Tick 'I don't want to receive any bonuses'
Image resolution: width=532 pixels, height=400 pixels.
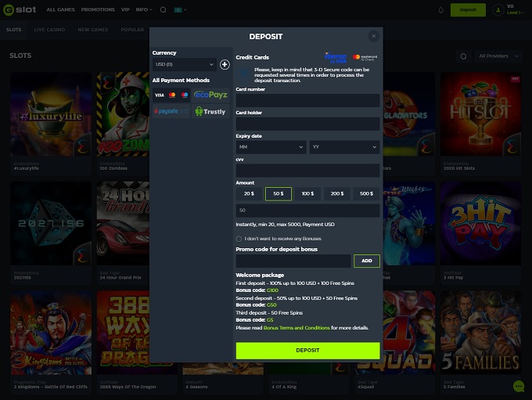239,239
